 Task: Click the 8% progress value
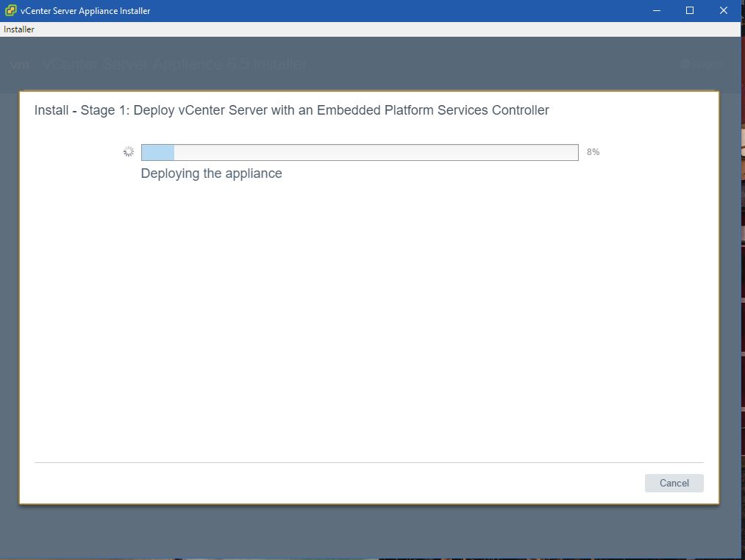tap(593, 152)
